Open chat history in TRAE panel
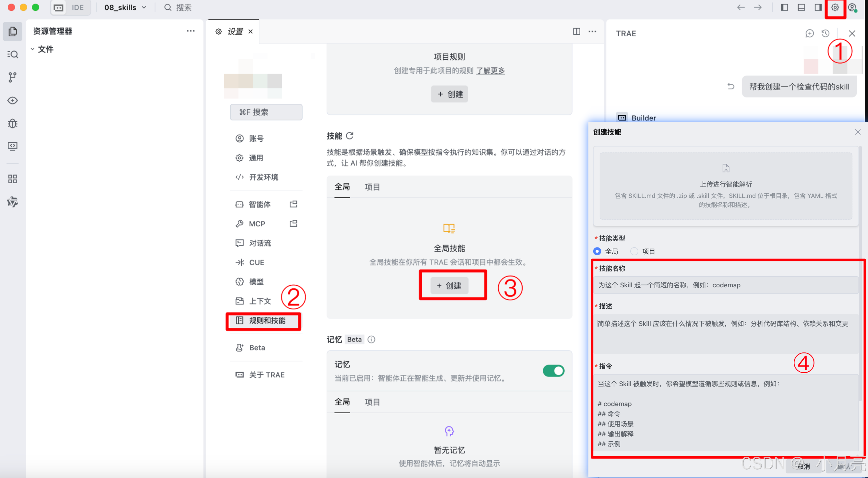Screen dimensions: 868x478 pos(826,33)
